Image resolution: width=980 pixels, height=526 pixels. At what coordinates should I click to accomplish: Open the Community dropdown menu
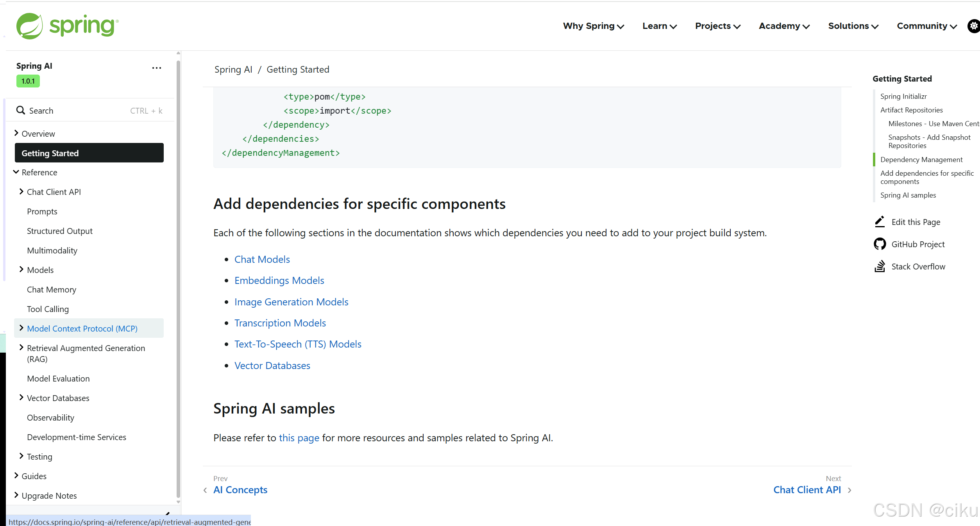(927, 26)
